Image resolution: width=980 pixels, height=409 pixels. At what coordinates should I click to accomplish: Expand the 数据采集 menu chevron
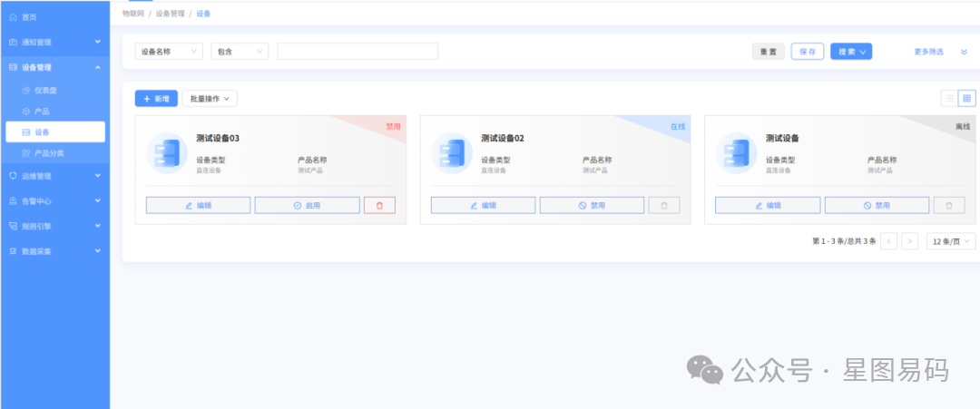[97, 250]
